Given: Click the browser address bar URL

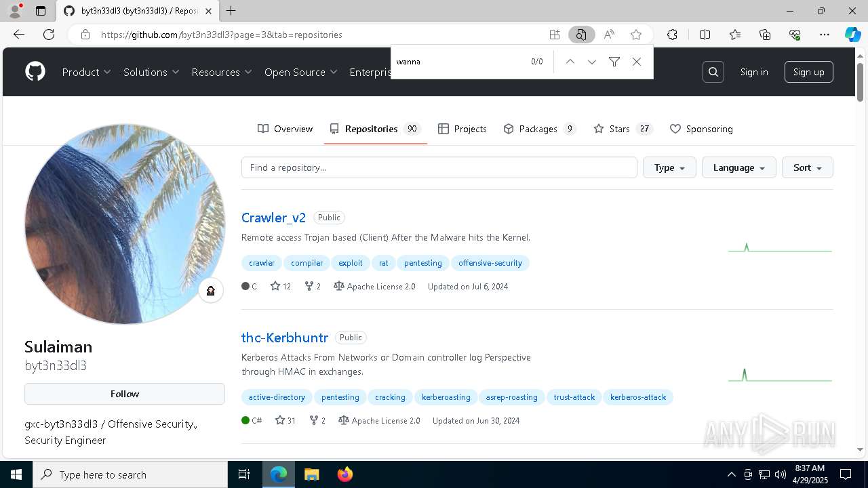Looking at the screenshot, I should tap(221, 35).
